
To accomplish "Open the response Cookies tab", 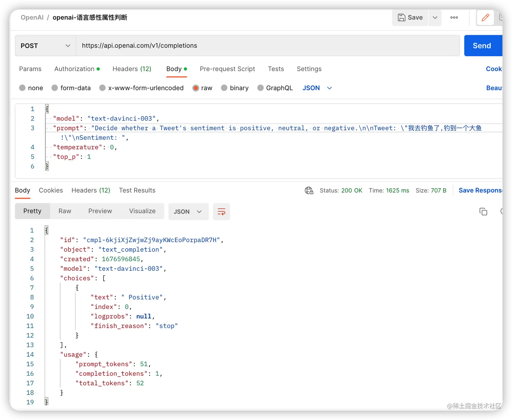I will pyautogui.click(x=51, y=190).
